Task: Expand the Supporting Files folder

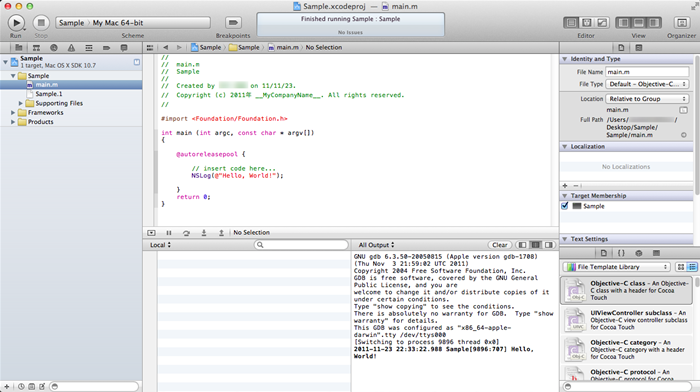Action: (21, 103)
